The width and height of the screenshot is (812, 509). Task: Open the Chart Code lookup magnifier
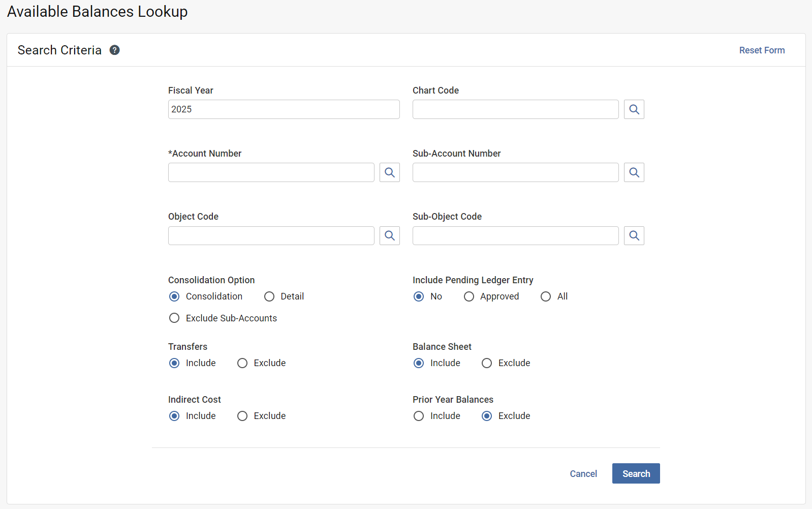634,109
